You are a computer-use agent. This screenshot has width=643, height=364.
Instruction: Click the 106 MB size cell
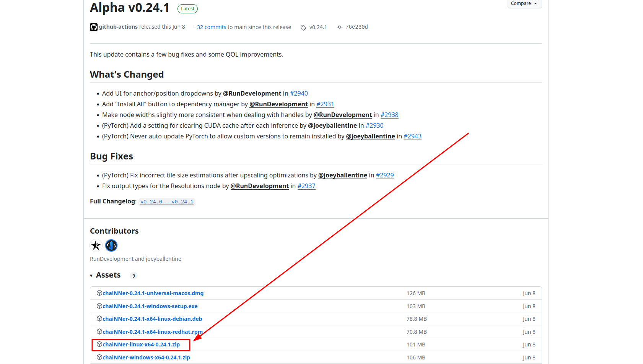click(x=416, y=357)
